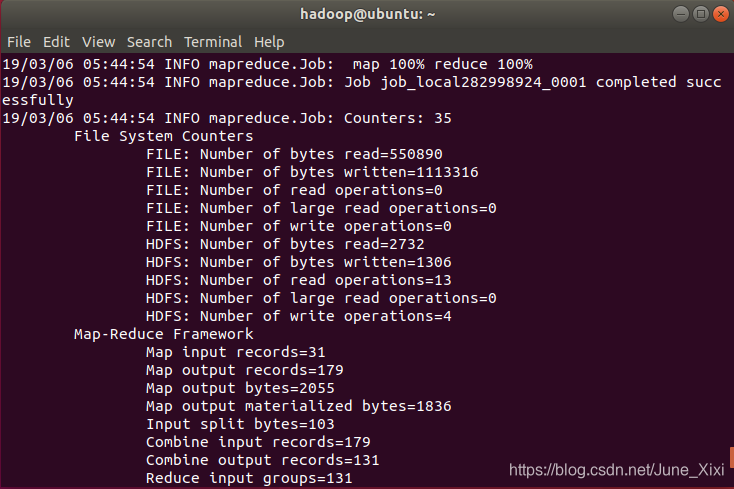The image size is (734, 489).
Task: Open the Terminal menu
Action: [213, 42]
